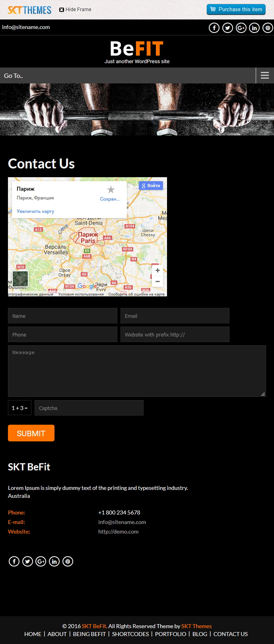Click the Phone input field
The image size is (274, 644).
pos(62,335)
